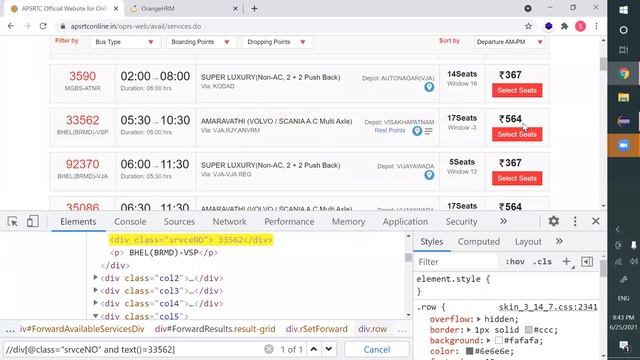640x360 pixels.
Task: Open the Sources tab
Action: (x=179, y=222)
